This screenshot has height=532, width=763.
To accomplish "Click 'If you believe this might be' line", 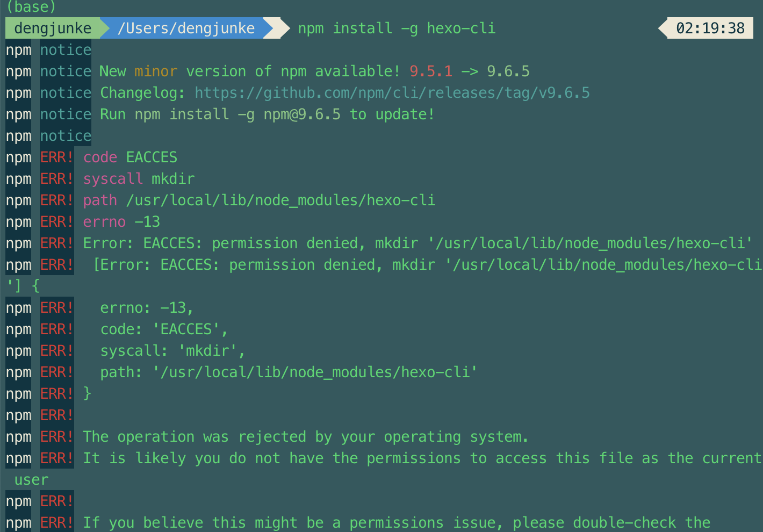I will pos(397,523).
